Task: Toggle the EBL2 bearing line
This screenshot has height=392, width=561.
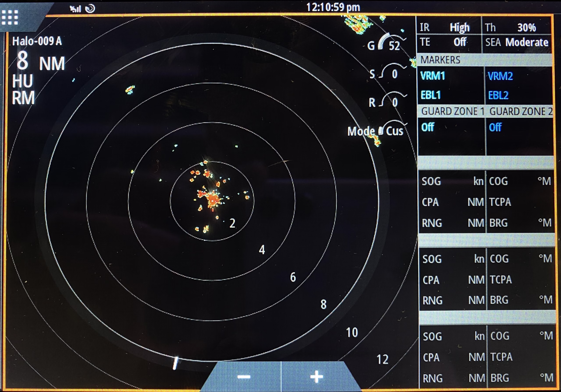Action: click(x=498, y=95)
